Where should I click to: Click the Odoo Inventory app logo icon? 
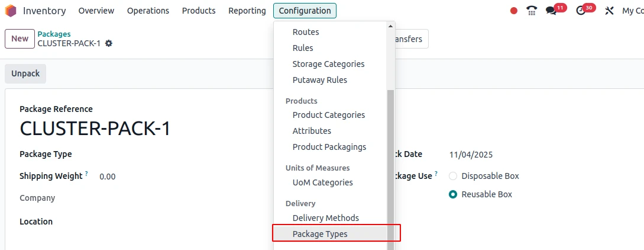pyautogui.click(x=11, y=11)
